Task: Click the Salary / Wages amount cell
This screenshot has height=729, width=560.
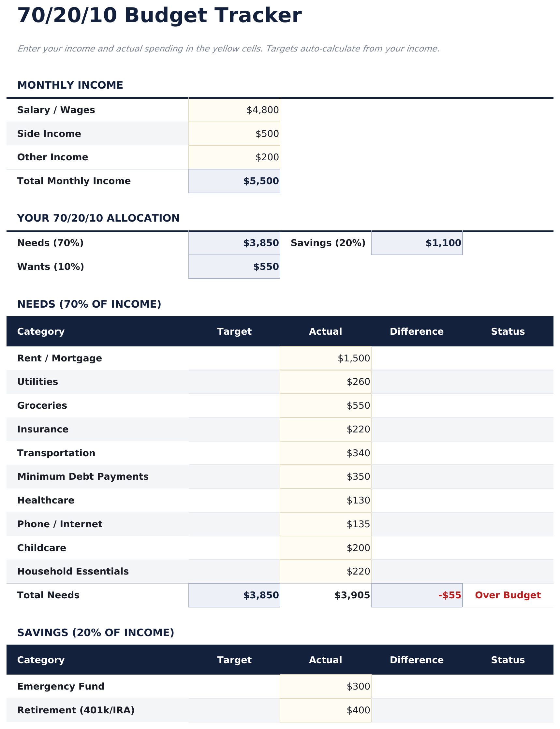Action: click(x=234, y=110)
